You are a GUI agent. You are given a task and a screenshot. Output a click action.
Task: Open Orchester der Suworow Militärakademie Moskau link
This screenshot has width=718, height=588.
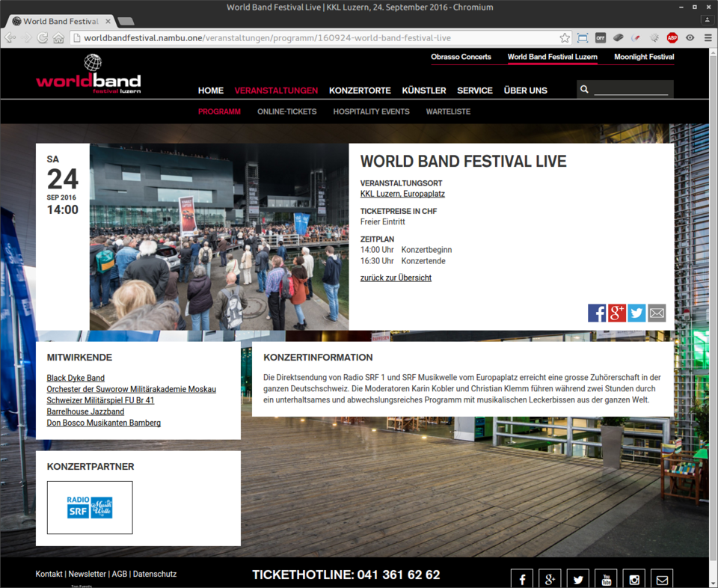(132, 389)
